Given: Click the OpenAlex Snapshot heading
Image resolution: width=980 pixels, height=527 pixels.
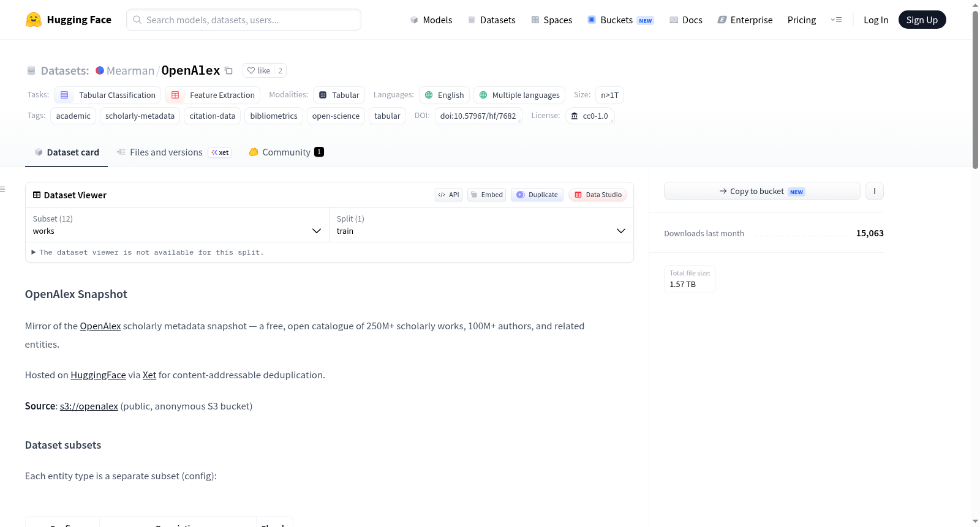Looking at the screenshot, I should coord(76,294).
